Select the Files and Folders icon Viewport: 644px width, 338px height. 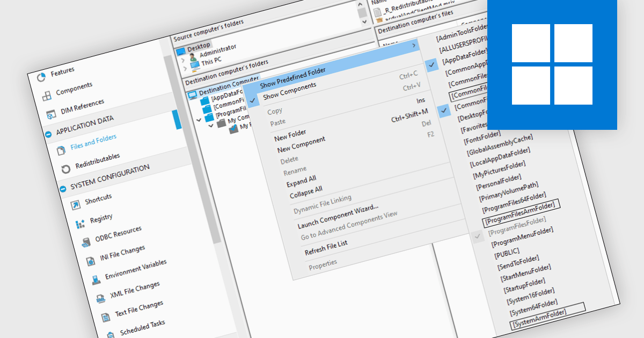[61, 150]
